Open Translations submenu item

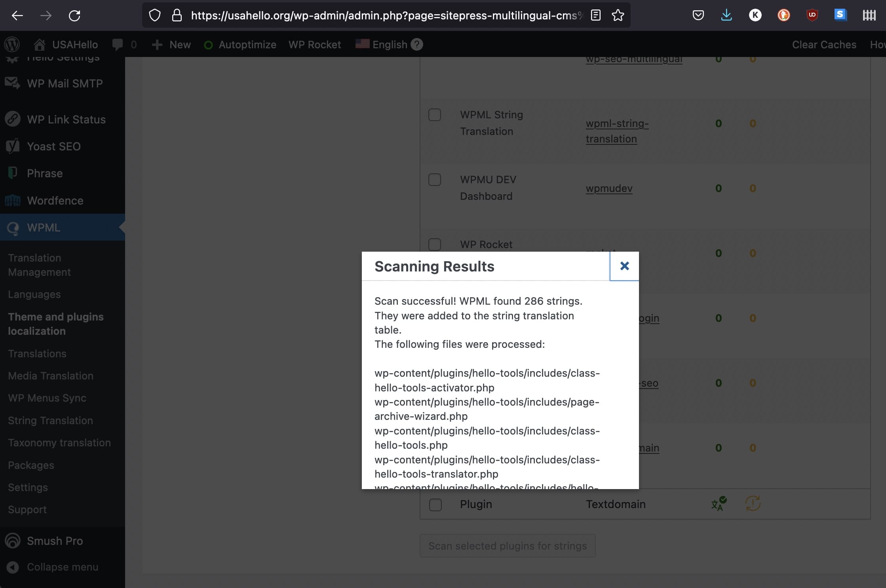(x=37, y=353)
